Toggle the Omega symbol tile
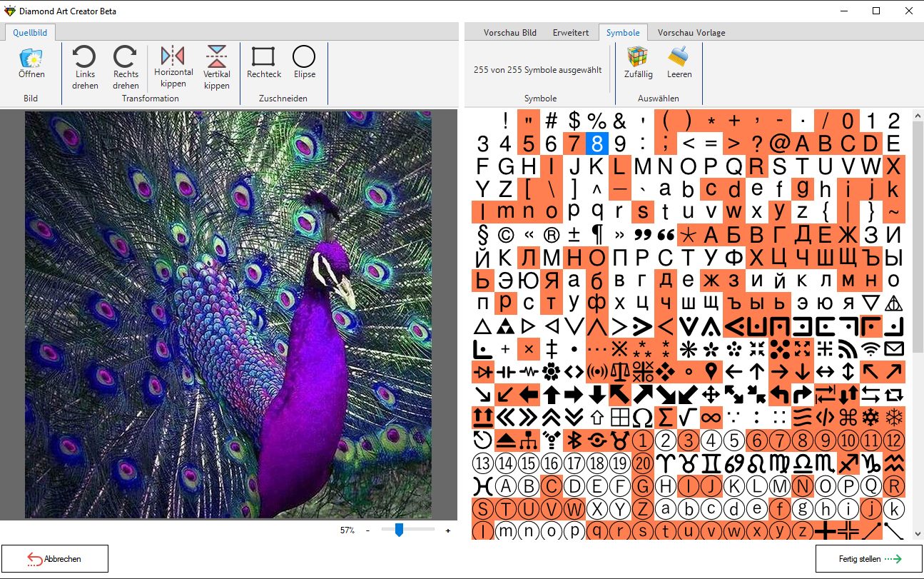The width and height of the screenshot is (924, 579). (x=643, y=416)
